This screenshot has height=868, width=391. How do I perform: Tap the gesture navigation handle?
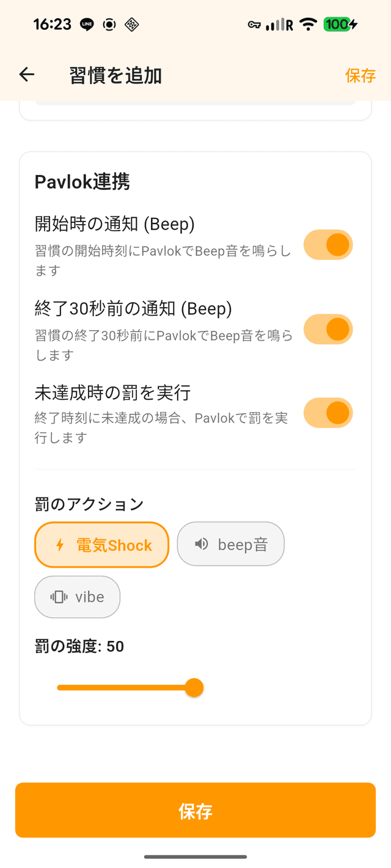tap(195, 858)
